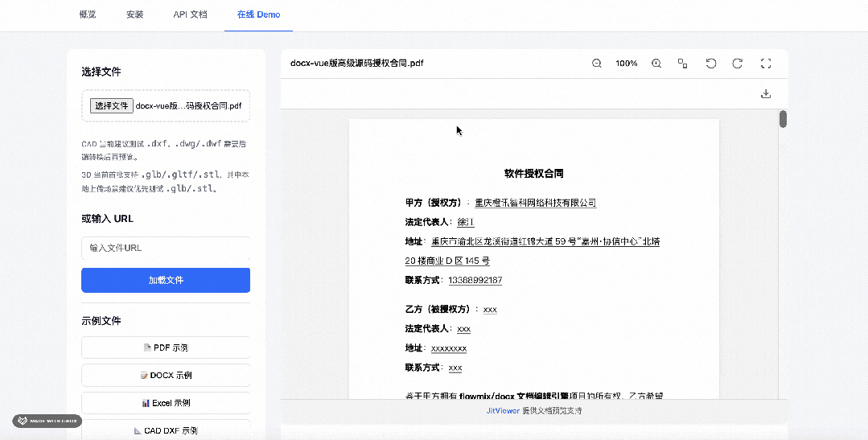Click the 示例文件 heading
The height and width of the screenshot is (440, 868).
[x=101, y=320]
